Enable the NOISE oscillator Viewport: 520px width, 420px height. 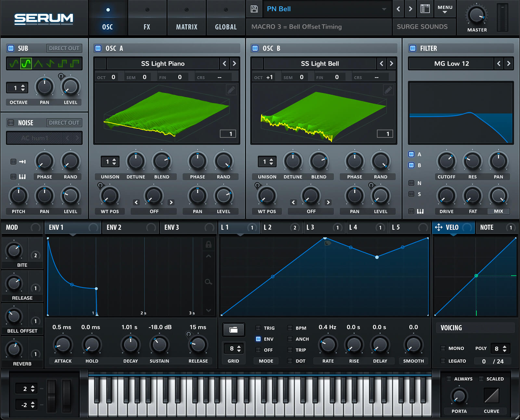coord(11,122)
